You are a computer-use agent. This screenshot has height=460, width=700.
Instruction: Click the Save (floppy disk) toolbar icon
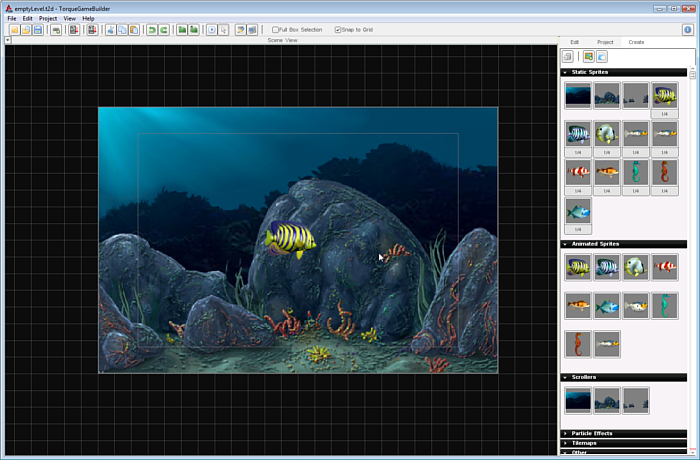click(38, 30)
